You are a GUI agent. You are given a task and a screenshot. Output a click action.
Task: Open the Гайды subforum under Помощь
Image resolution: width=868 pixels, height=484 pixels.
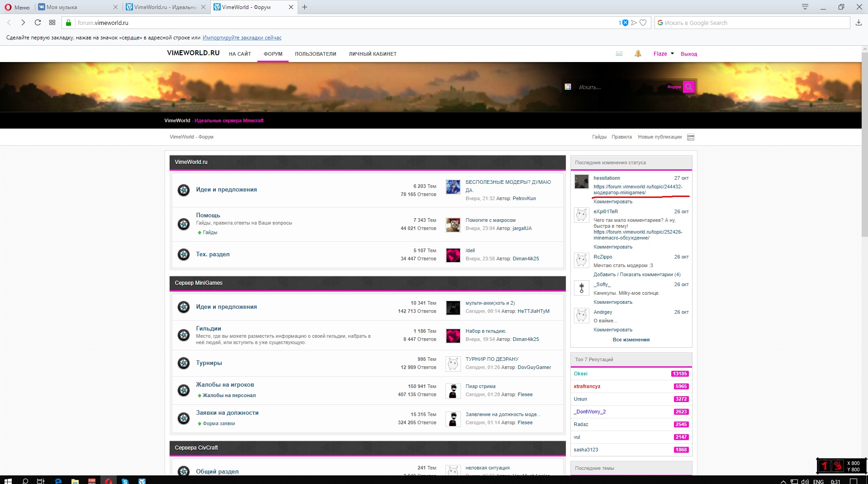pyautogui.click(x=210, y=232)
